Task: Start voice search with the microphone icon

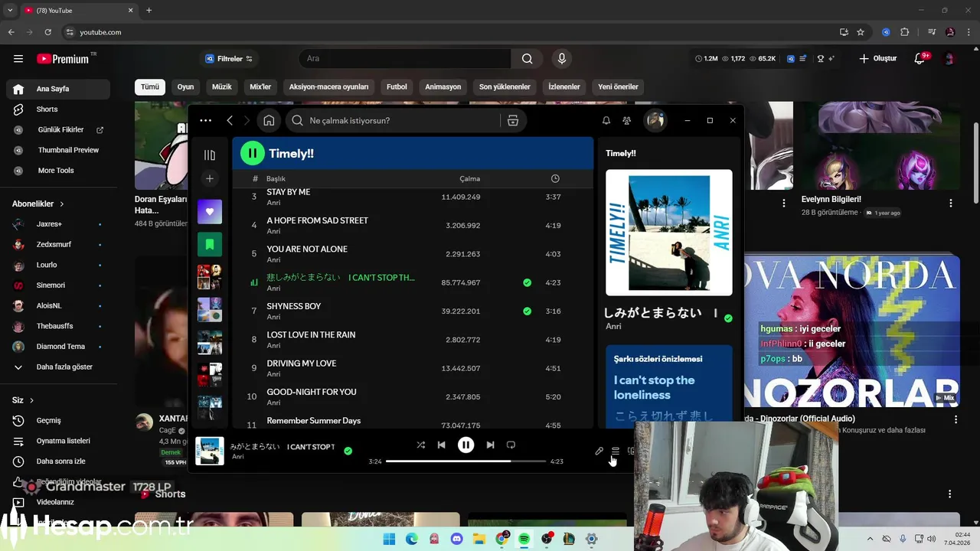Action: 562,58
